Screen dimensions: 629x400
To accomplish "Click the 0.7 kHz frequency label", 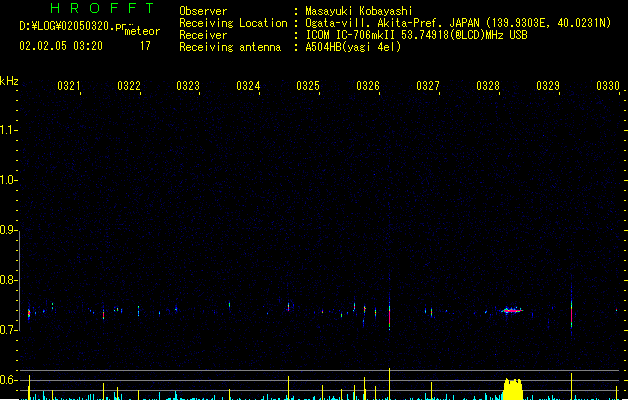I will tap(8, 330).
